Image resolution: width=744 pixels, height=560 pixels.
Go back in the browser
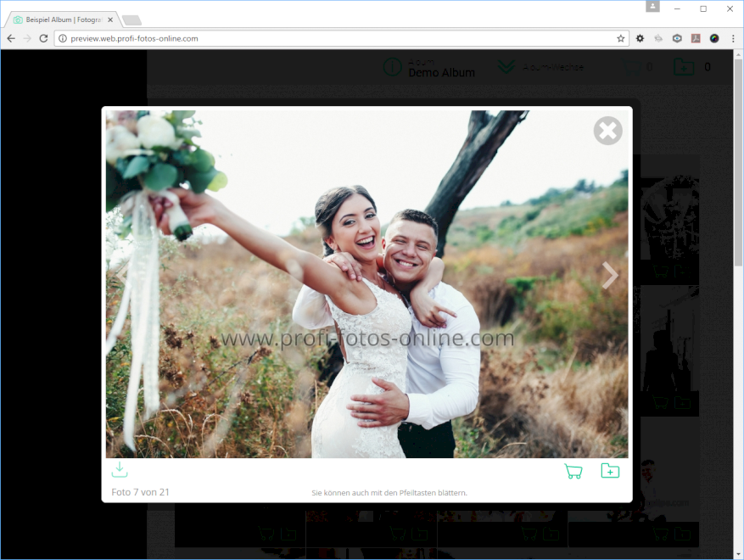(x=11, y=38)
